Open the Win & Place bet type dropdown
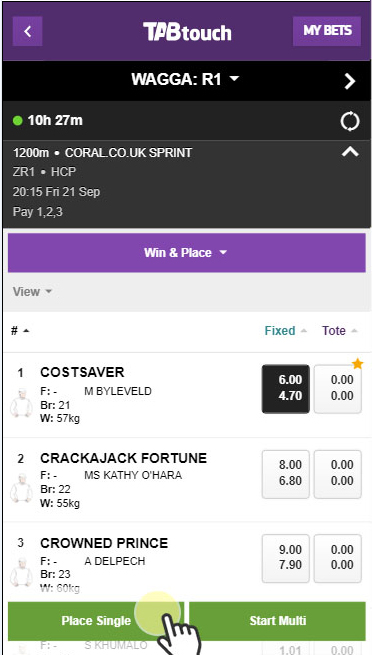The image size is (372, 655). coord(187,253)
